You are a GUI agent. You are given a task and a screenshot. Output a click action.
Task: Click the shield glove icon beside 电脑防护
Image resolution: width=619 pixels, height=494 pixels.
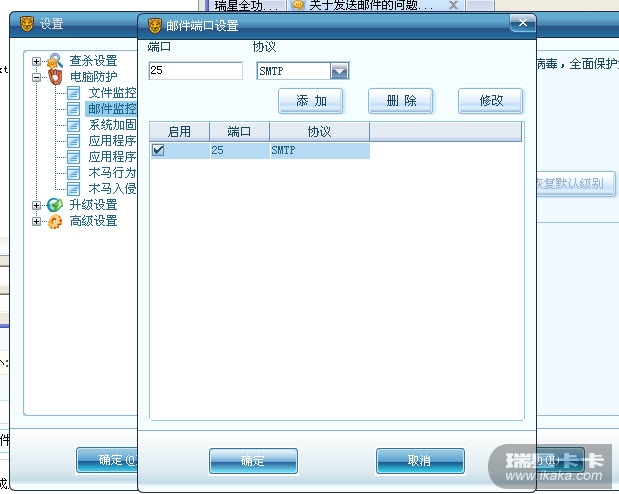(x=55, y=77)
